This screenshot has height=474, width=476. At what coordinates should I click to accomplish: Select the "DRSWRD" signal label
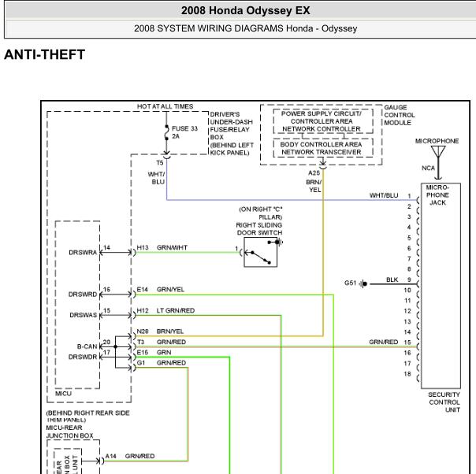(83, 294)
